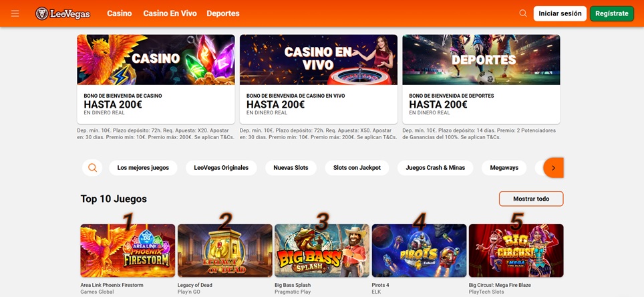Choose the Megaways category
This screenshot has width=644, height=297.
(504, 168)
